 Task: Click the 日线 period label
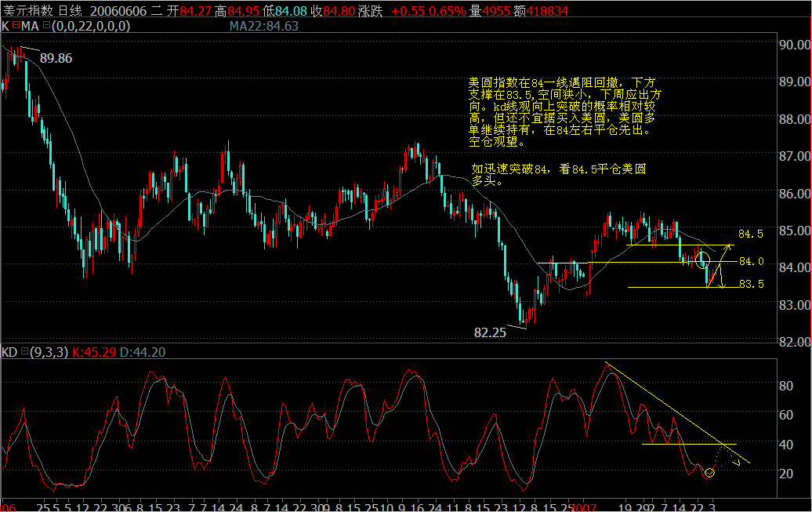pyautogui.click(x=70, y=10)
